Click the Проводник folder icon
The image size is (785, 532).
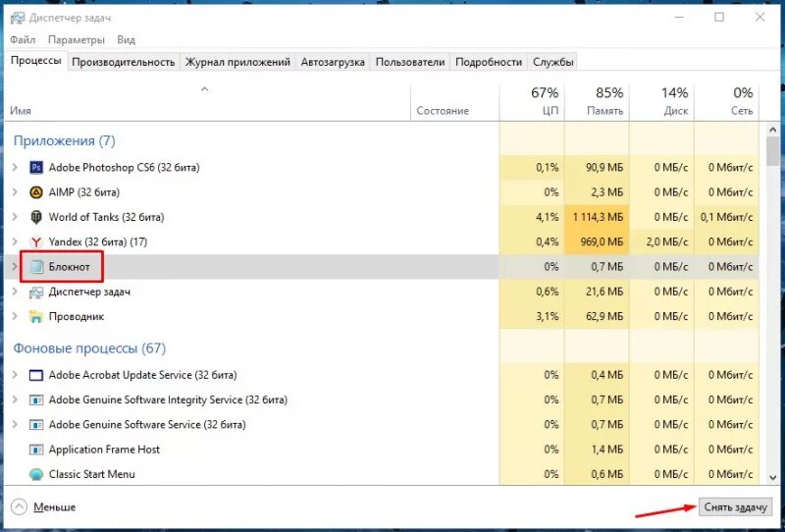[36, 317]
